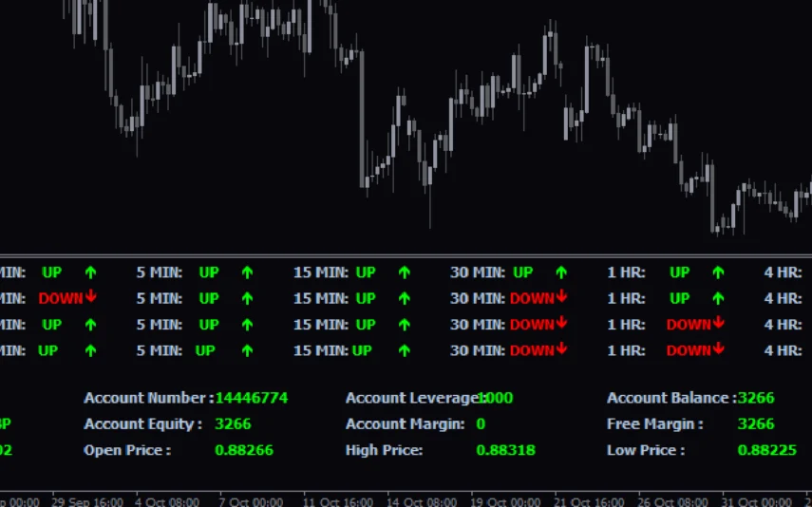Click the Account Leverage label
The width and height of the screenshot is (812, 507).
coord(409,398)
